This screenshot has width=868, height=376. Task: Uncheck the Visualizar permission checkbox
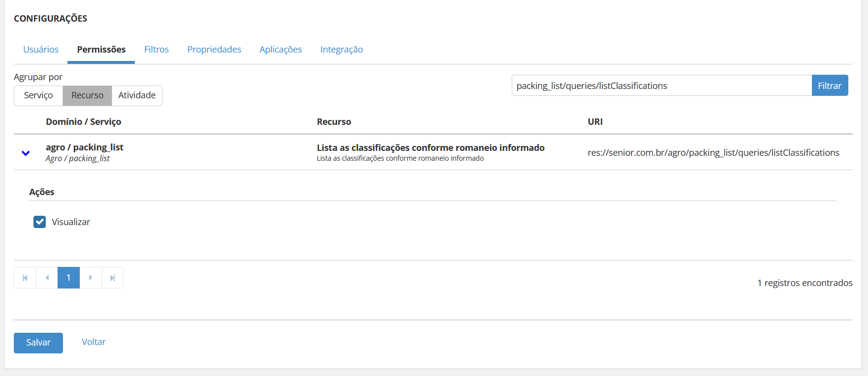[x=39, y=222]
